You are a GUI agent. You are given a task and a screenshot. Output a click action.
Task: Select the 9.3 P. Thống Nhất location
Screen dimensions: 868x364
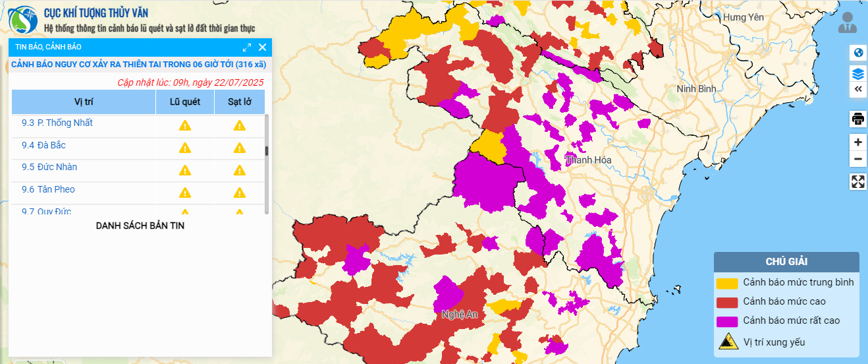(x=57, y=123)
